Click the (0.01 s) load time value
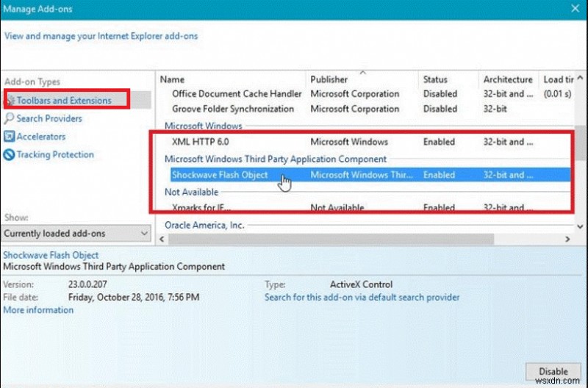 (557, 94)
